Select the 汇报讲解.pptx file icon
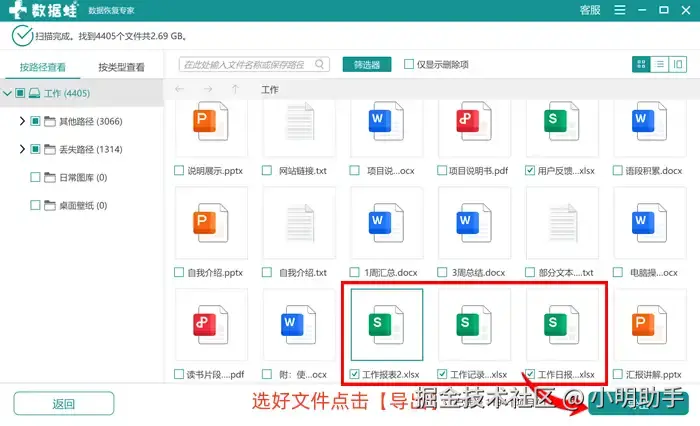This screenshot has width=700, height=426. coord(650,325)
